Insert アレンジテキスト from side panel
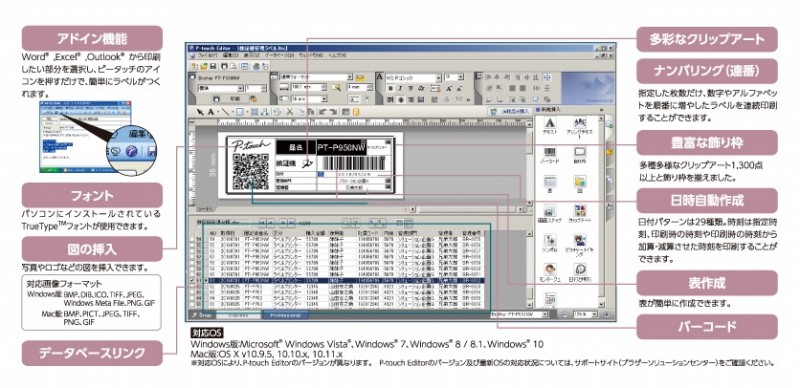This screenshot has height=388, width=800. pos(580,127)
